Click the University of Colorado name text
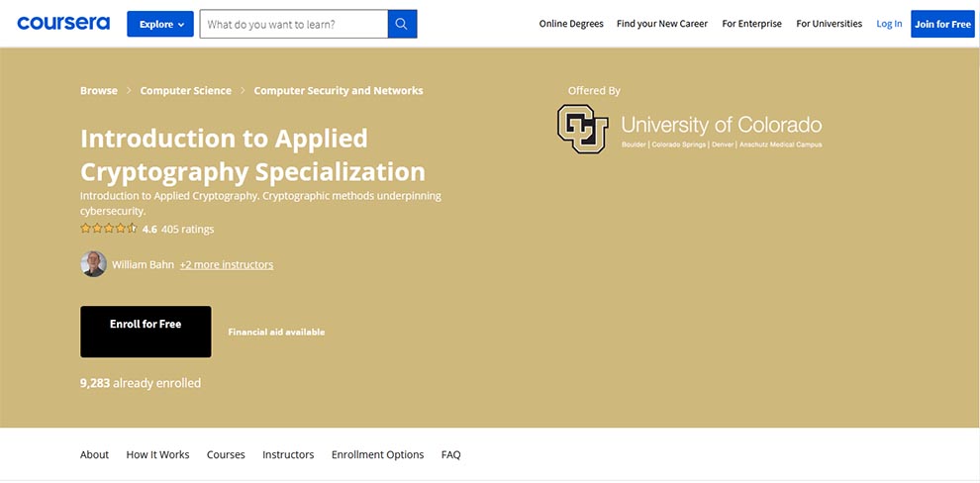980x483 pixels. pyautogui.click(x=722, y=125)
